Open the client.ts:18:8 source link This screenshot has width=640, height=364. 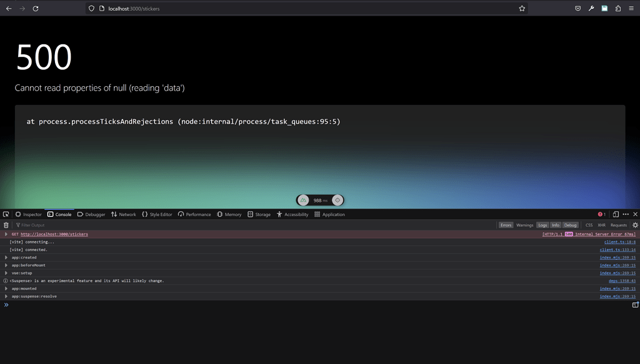(619, 242)
